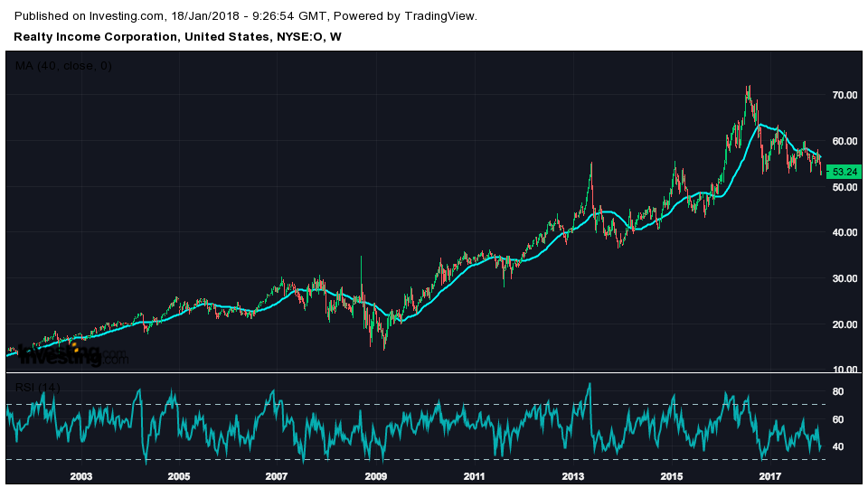The height and width of the screenshot is (488, 868).
Task: Click the Realty Income Corporation chart title
Action: click(x=178, y=37)
